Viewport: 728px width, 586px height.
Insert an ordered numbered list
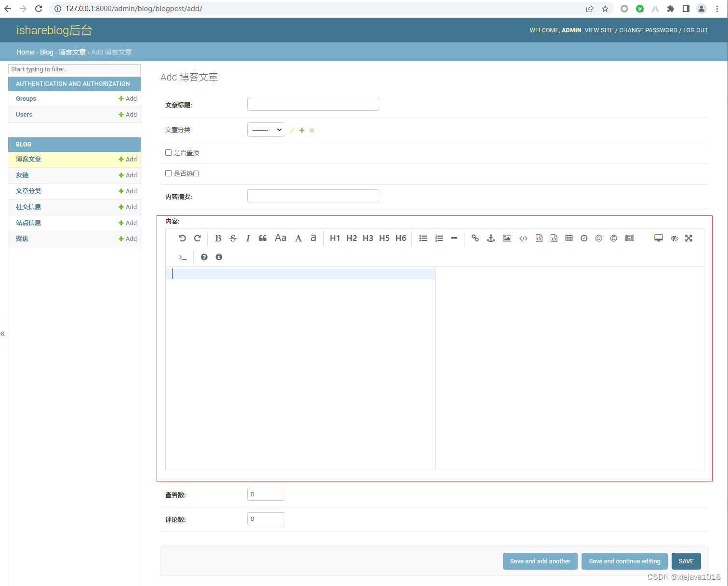(x=439, y=238)
